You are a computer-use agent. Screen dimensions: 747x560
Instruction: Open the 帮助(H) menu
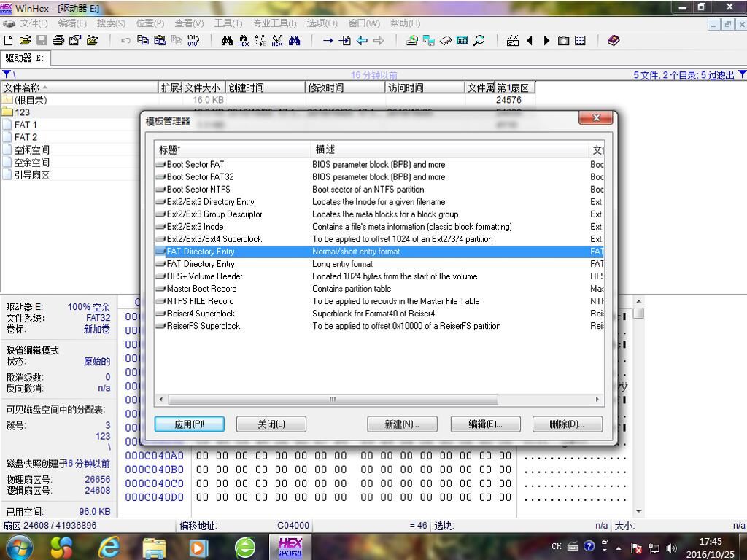click(406, 23)
